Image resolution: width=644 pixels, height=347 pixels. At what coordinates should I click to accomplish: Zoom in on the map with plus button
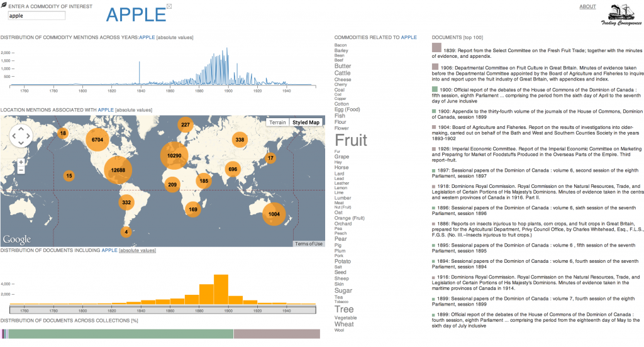tap(21, 162)
